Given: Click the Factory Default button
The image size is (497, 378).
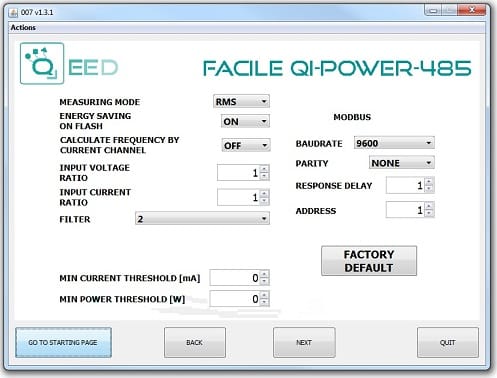Looking at the screenshot, I should coord(369,261).
